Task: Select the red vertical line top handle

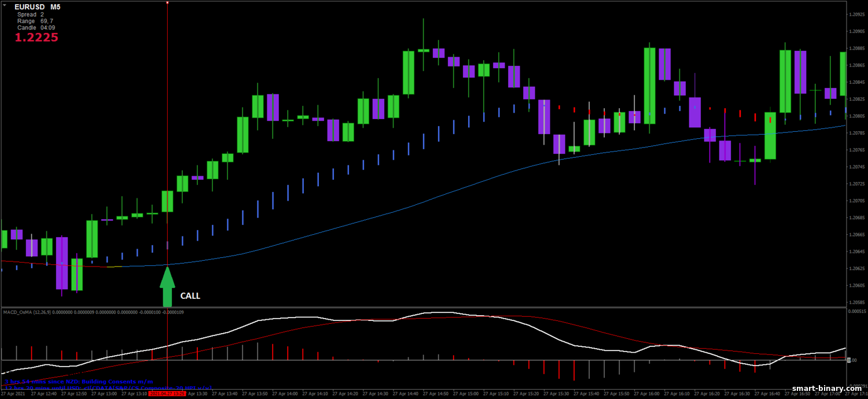Action: 167,3
